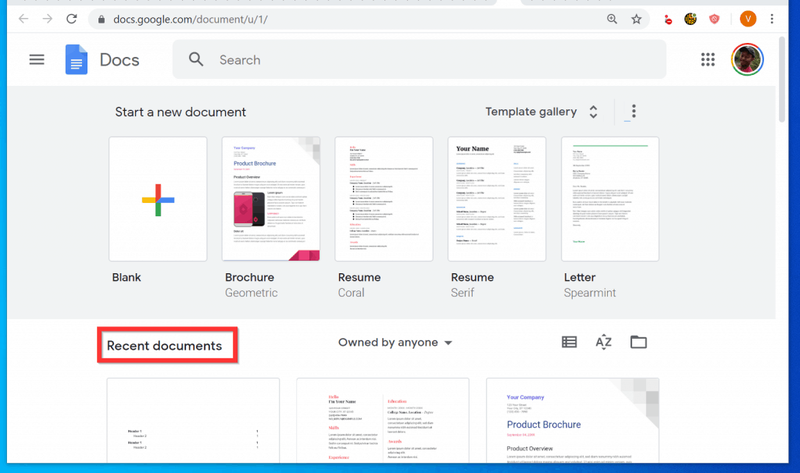Click the Docs title text
The image size is (800, 473).
click(119, 60)
